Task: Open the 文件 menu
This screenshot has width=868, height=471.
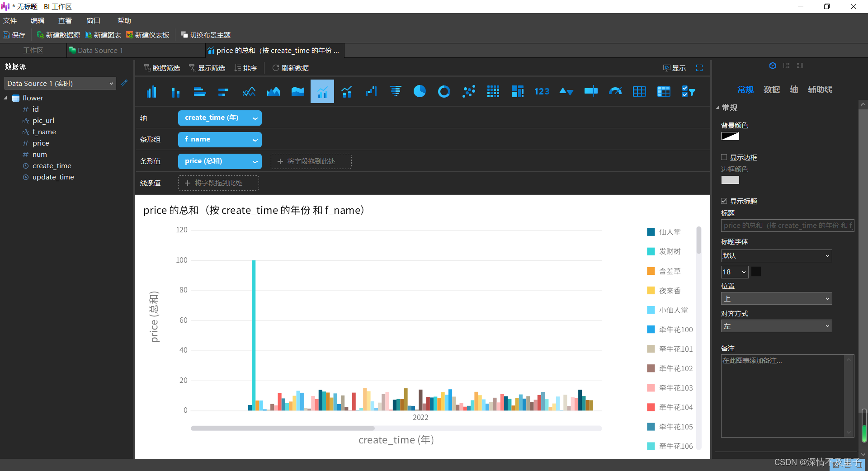Action: click(x=10, y=21)
